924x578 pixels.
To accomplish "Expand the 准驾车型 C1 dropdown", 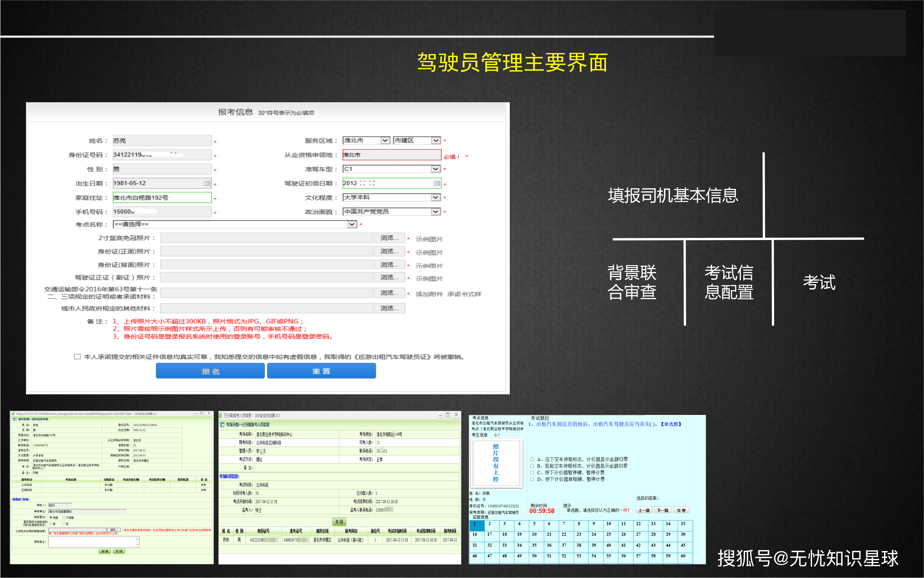I will coord(435,169).
